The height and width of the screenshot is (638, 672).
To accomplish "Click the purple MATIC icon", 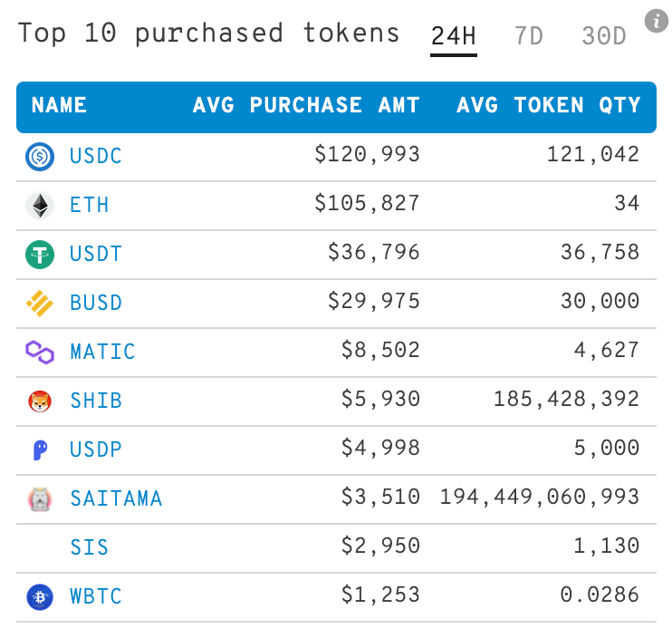I will [x=40, y=352].
